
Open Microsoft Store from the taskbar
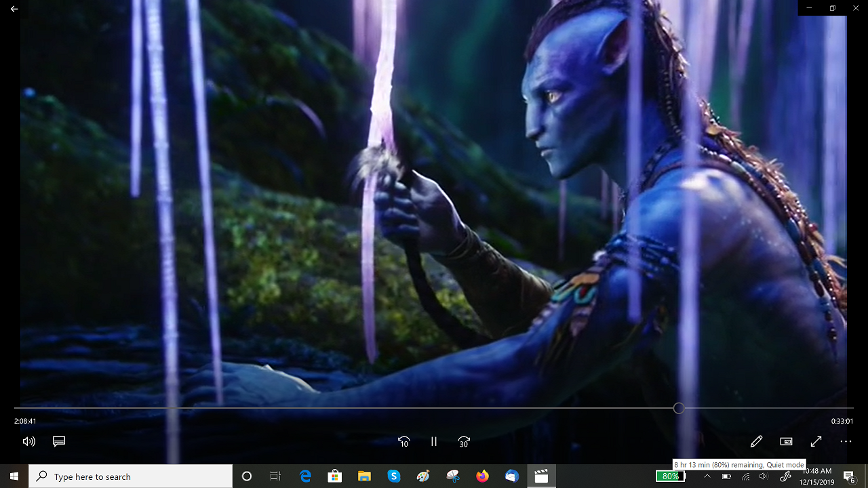(335, 476)
